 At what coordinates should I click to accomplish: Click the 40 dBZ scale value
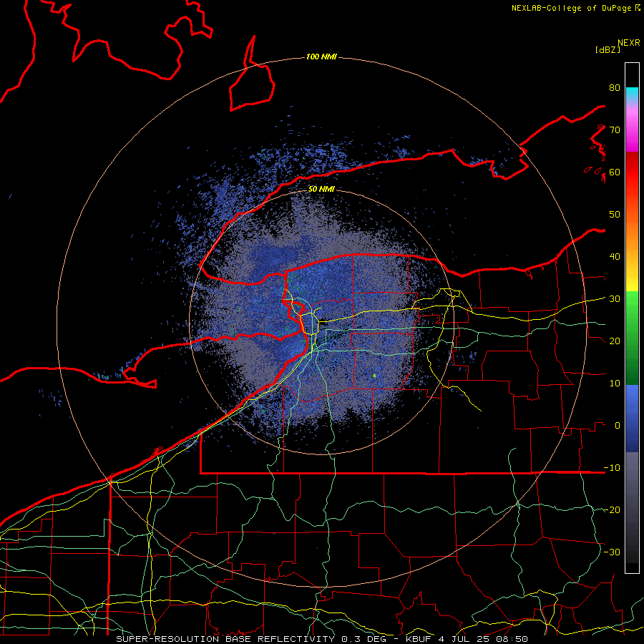(x=615, y=256)
